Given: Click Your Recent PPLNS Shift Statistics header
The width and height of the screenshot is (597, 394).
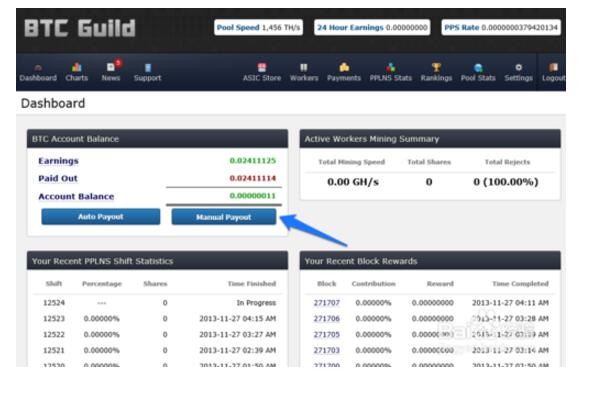Looking at the screenshot, I should click(157, 261).
